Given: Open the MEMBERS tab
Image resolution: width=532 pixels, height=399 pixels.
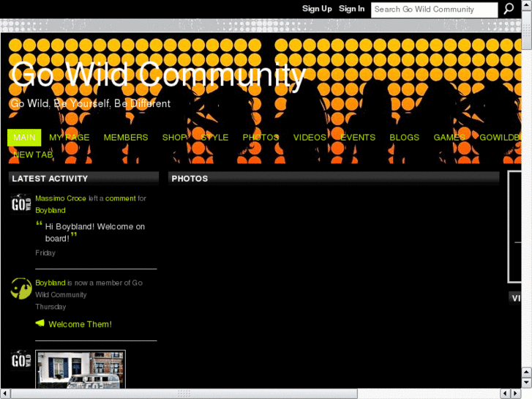Looking at the screenshot, I should click(x=126, y=138).
